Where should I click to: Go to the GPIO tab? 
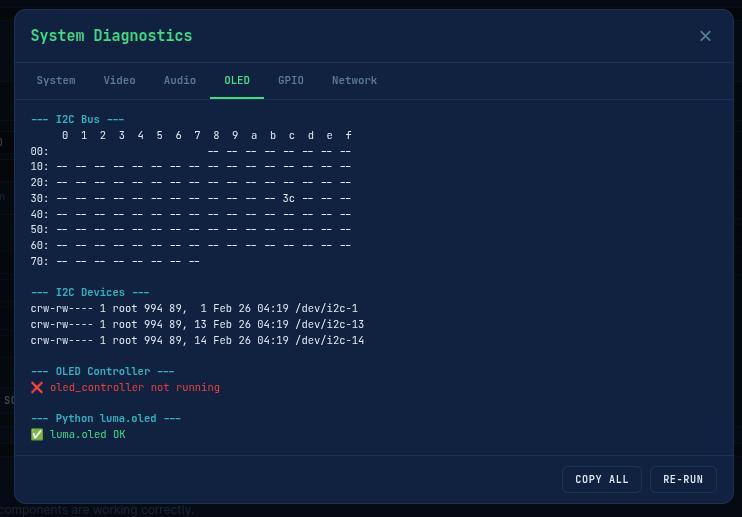pyautogui.click(x=291, y=80)
